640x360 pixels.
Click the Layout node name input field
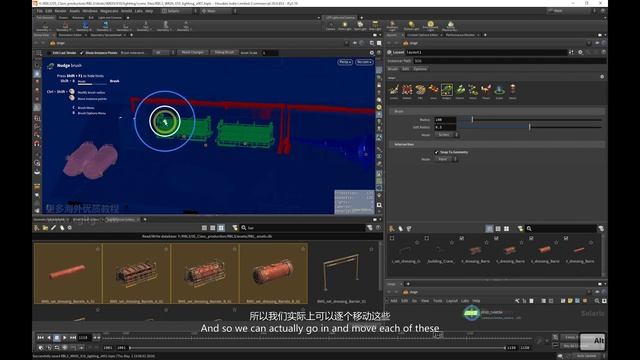(486, 52)
